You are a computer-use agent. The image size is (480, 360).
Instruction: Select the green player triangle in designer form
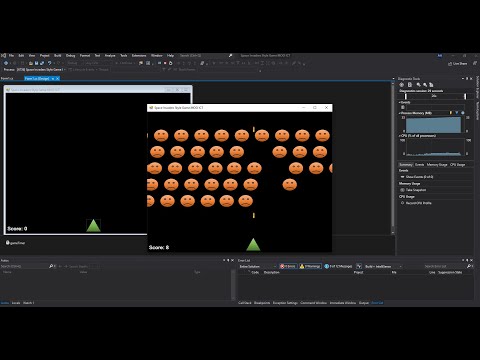[93, 225]
